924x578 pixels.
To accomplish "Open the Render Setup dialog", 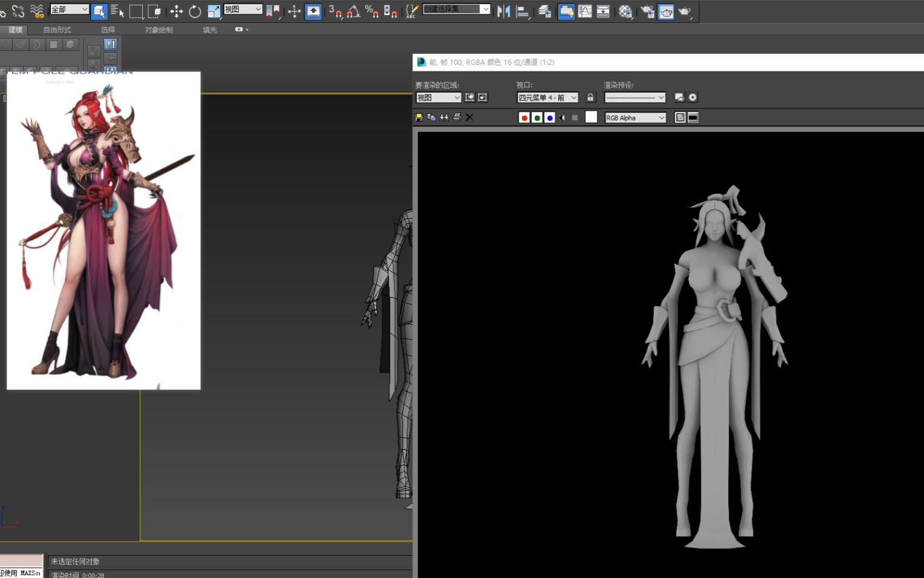I will tap(647, 11).
